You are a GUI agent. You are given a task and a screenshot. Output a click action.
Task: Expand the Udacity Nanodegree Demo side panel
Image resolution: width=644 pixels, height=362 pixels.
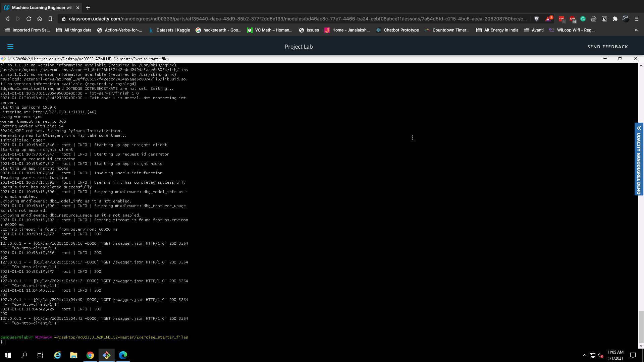(x=639, y=159)
